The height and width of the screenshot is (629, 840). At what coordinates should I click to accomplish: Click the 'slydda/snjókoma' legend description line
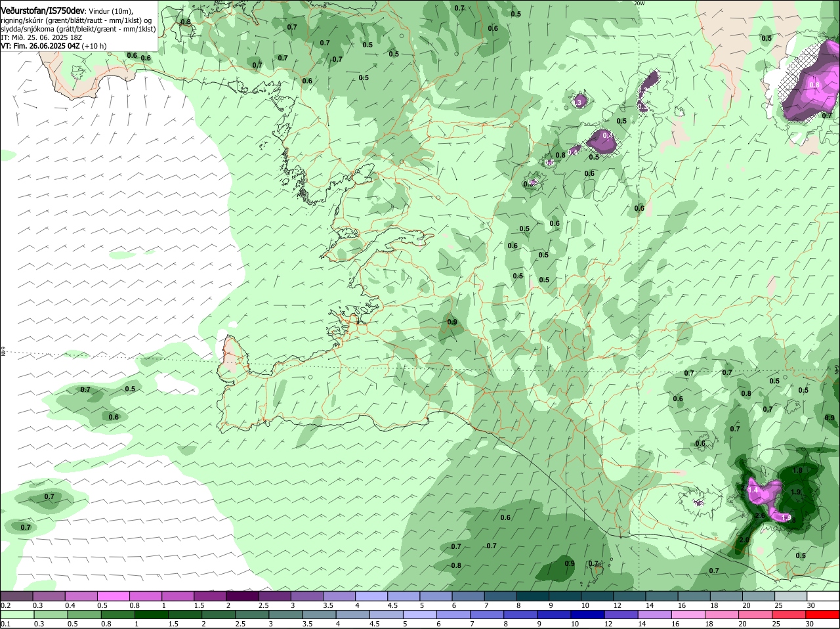(78, 29)
